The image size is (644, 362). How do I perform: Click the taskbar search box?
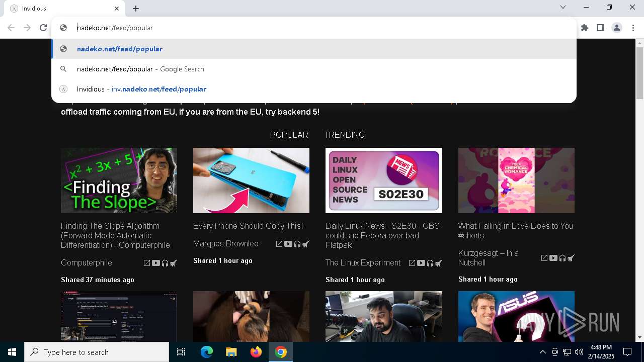(97, 352)
